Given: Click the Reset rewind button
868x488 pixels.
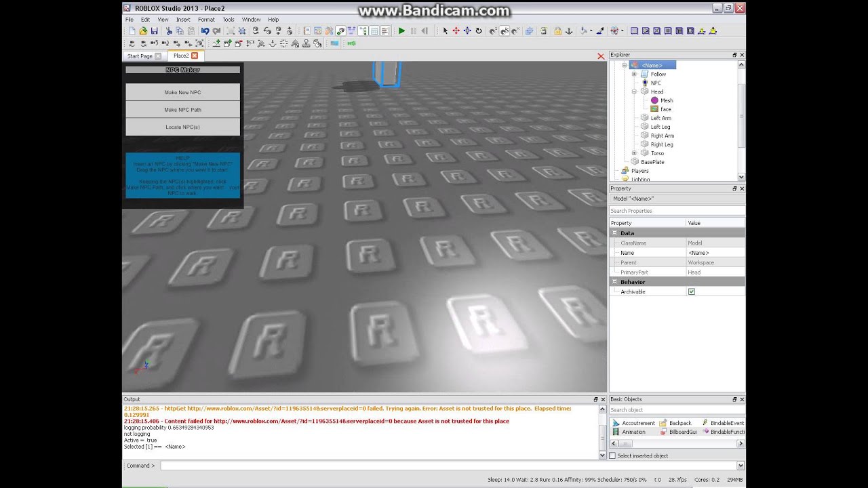Looking at the screenshot, I should (x=425, y=31).
